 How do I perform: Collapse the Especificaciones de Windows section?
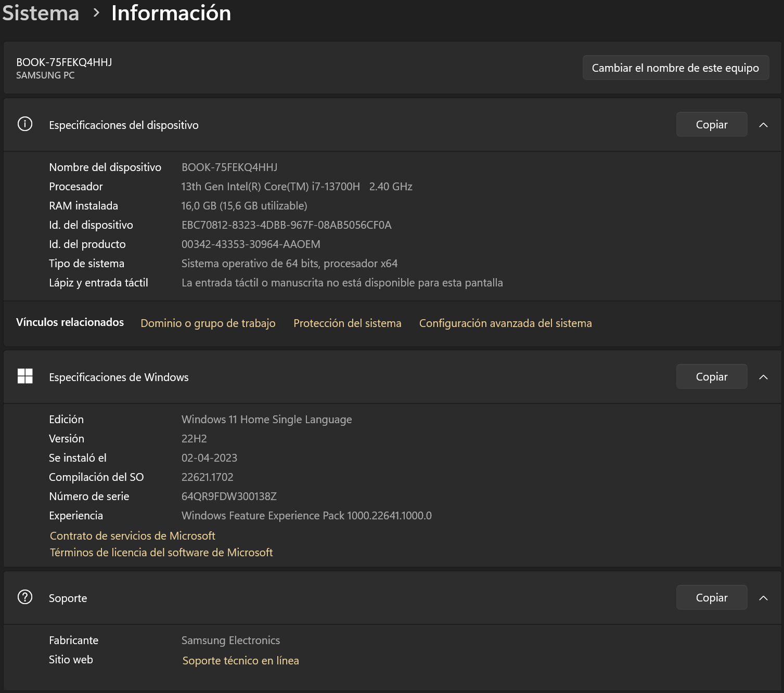pyautogui.click(x=763, y=377)
